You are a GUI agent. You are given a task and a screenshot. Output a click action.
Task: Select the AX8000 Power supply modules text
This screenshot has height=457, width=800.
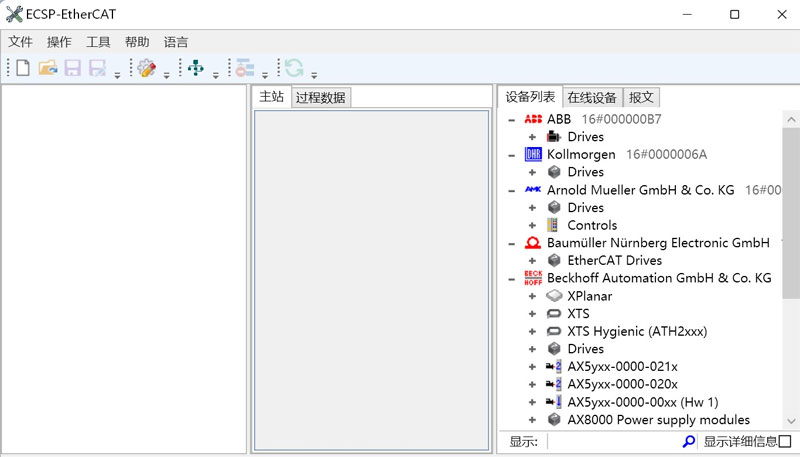tap(659, 419)
